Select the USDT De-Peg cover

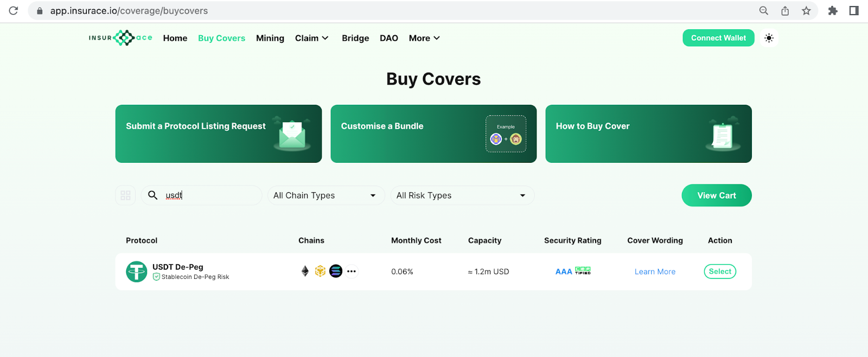(720, 271)
